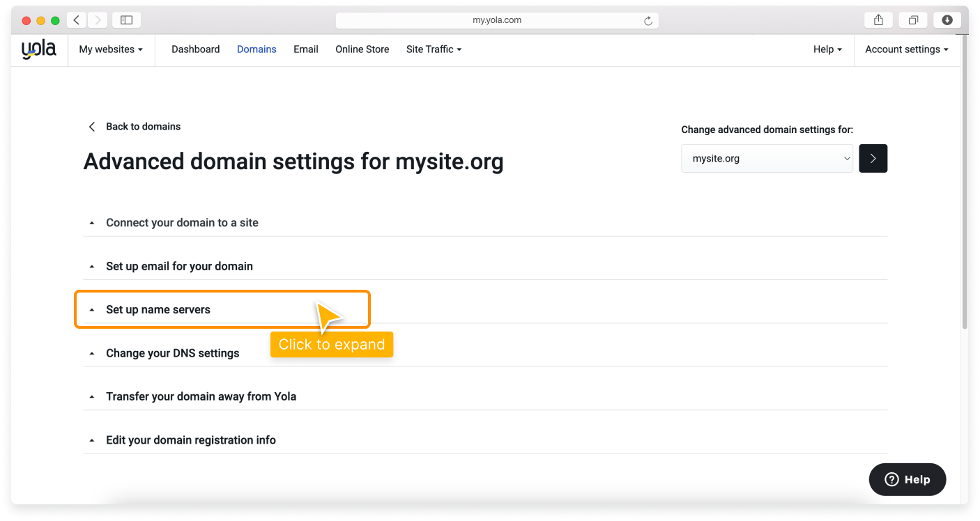This screenshot has height=521, width=980.
Task: Open the My websites dropdown
Action: pyautogui.click(x=111, y=49)
